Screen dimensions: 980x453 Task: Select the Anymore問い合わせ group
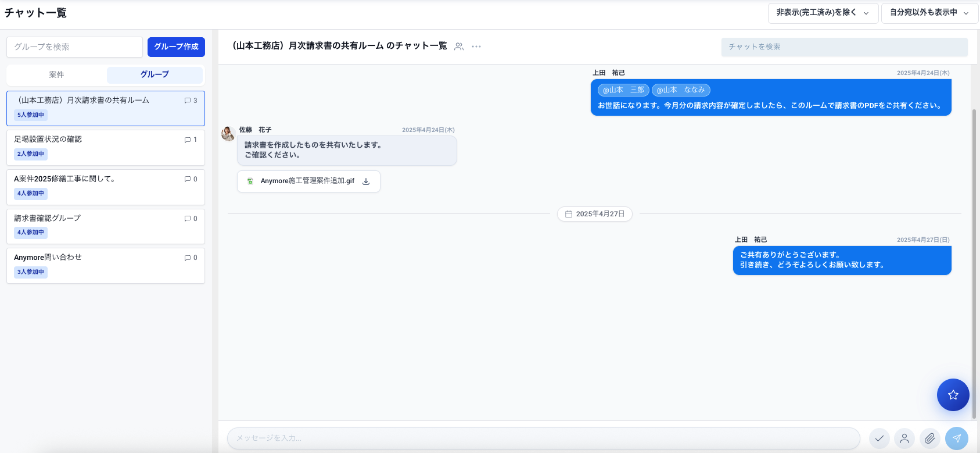click(106, 266)
